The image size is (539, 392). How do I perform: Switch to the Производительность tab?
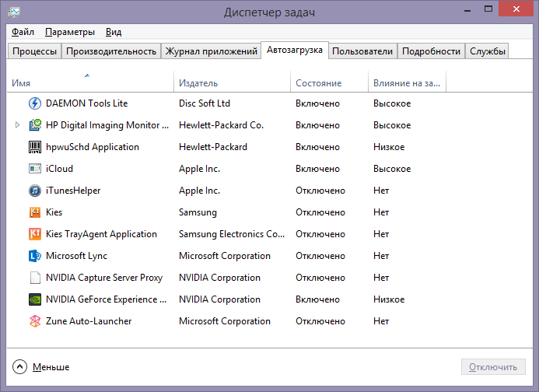point(111,51)
